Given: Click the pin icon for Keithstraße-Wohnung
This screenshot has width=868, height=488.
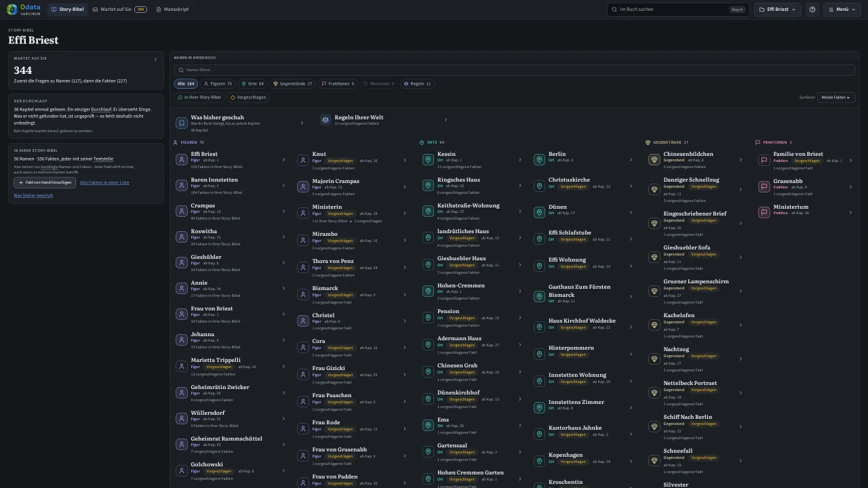Looking at the screenshot, I should pos(428,211).
